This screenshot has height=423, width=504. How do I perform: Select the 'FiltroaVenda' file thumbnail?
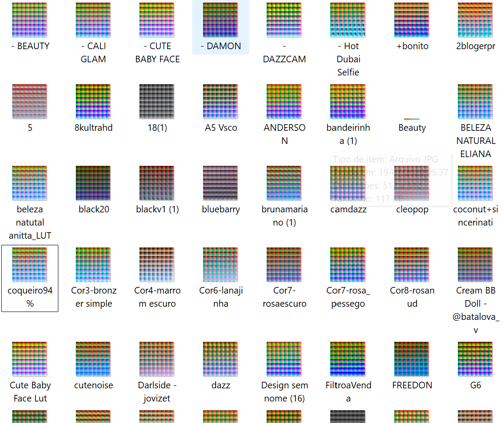(x=347, y=359)
